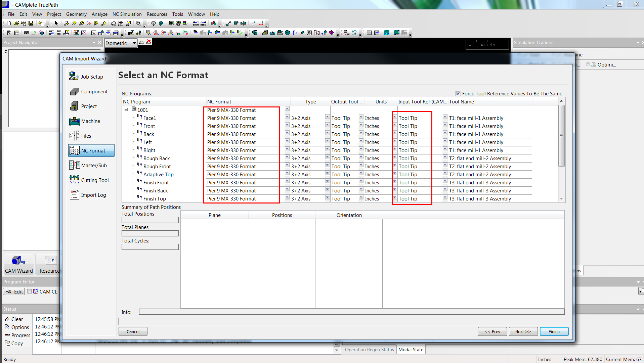Click the Info text field
This screenshot has height=363, width=644.
click(x=352, y=312)
